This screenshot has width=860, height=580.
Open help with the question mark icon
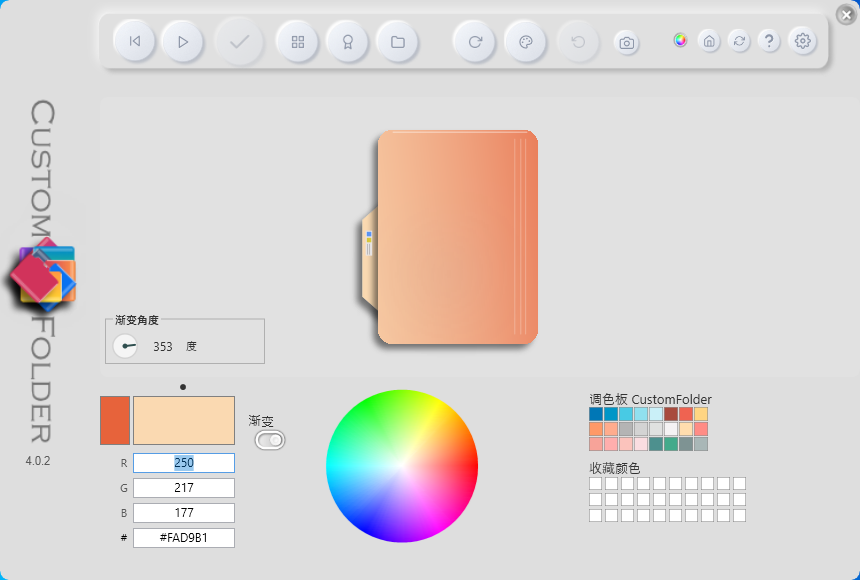769,41
